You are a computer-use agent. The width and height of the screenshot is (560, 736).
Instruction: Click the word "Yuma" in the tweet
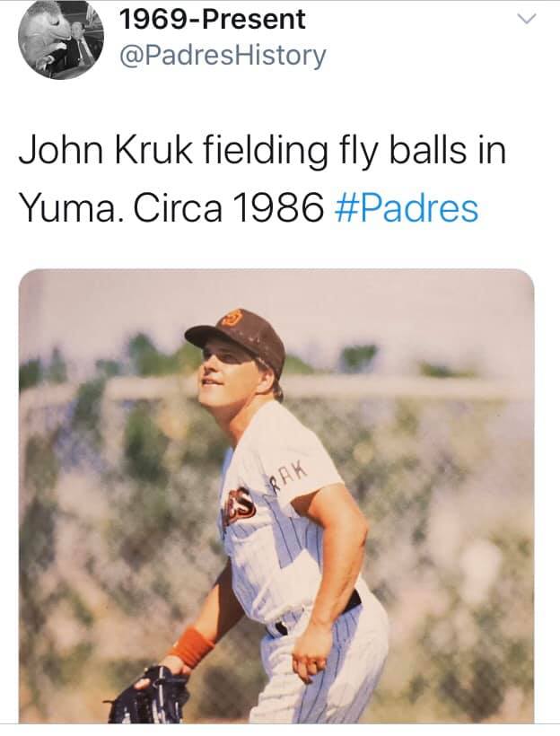coord(68,208)
